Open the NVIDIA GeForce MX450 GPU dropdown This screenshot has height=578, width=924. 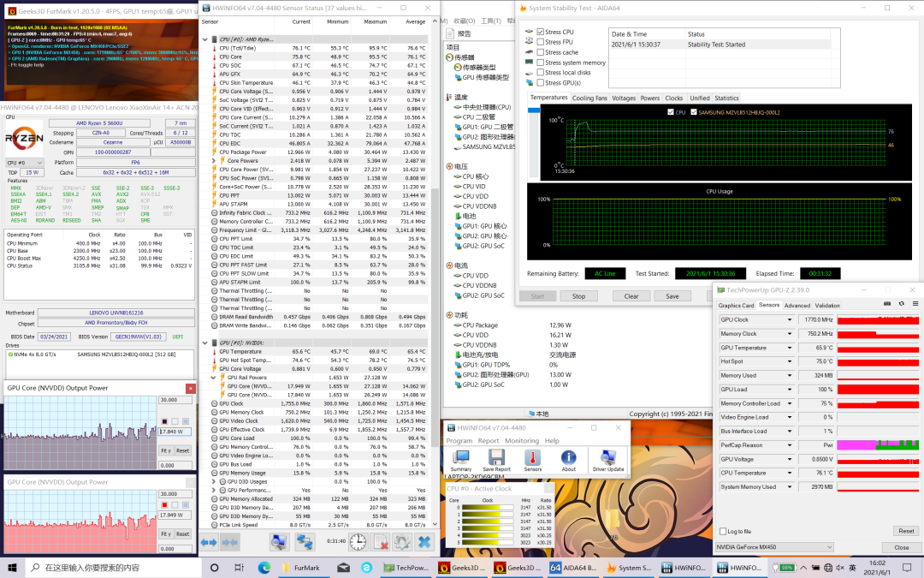click(773, 547)
